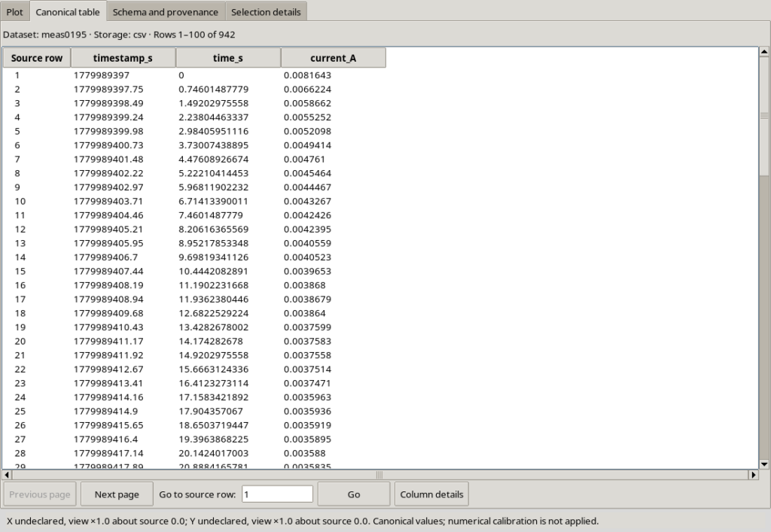Click the vertical scrollbar thumb
The width and height of the screenshot is (771, 532).
click(x=764, y=115)
